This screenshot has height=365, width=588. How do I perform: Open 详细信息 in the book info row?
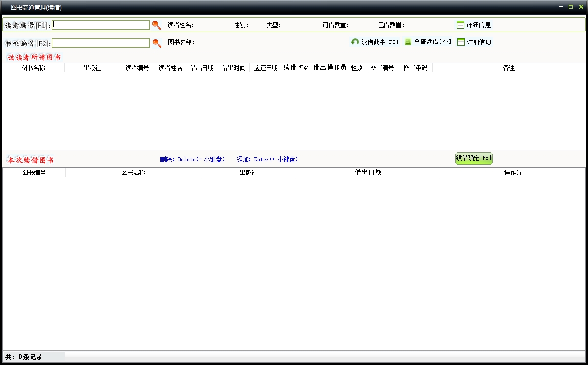point(474,42)
